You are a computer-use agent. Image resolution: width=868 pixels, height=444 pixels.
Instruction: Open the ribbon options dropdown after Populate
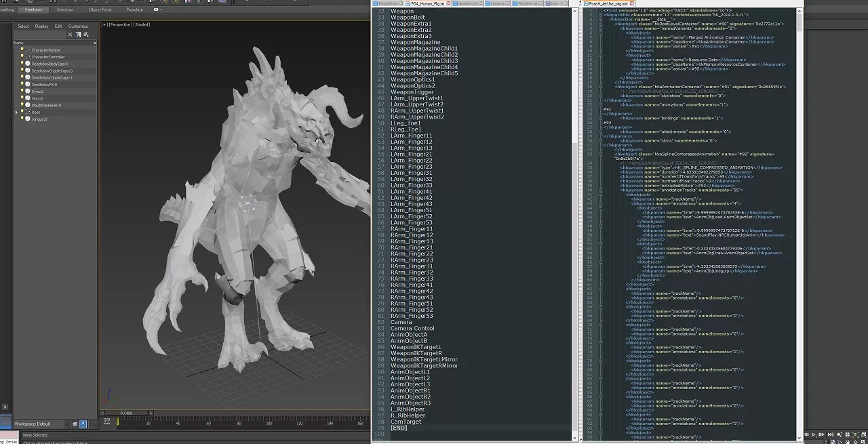point(157,9)
